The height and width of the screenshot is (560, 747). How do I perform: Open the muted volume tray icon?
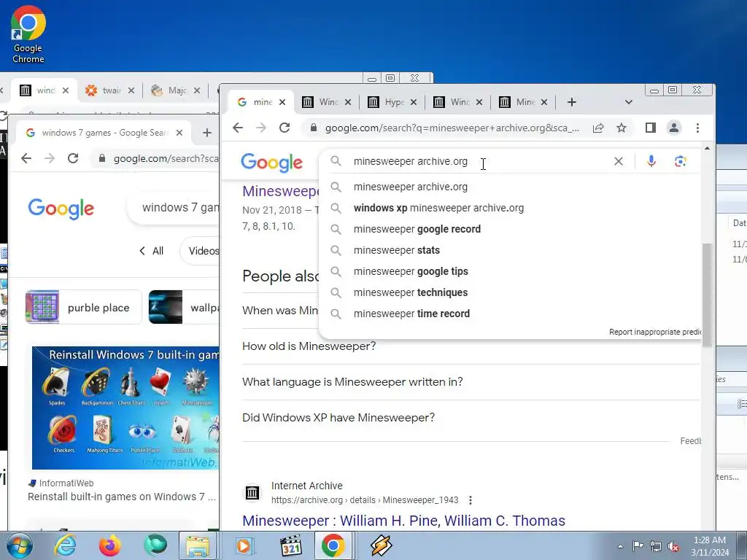coord(673,546)
